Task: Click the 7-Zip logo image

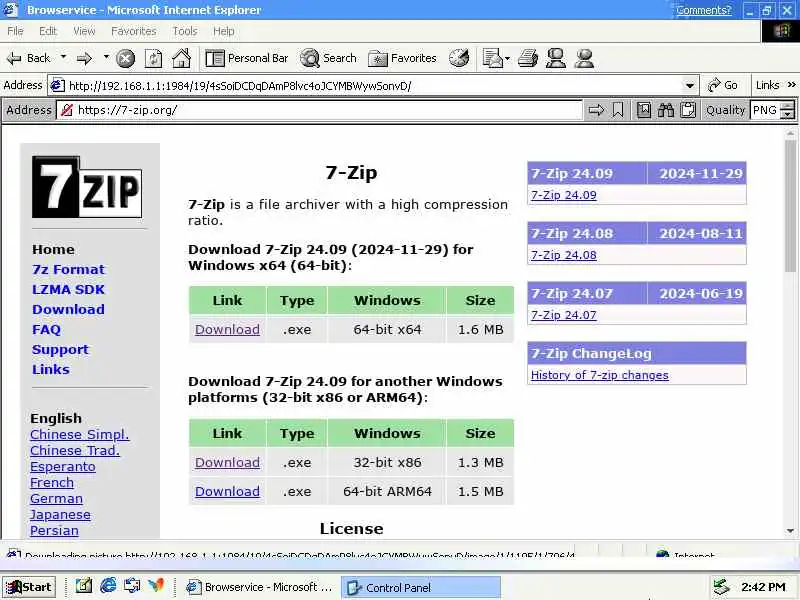Action: pyautogui.click(x=87, y=187)
